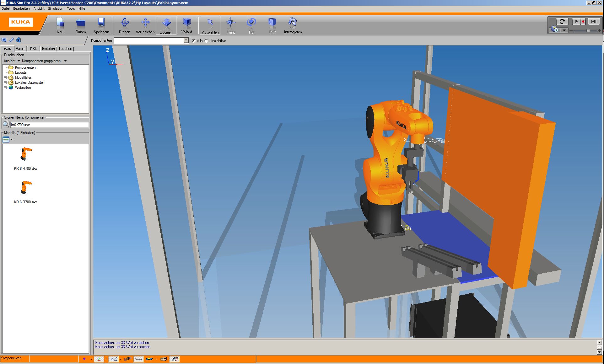The width and height of the screenshot is (604, 364).
Task: Adjust the simulation speed slider handle
Action: tap(588, 31)
